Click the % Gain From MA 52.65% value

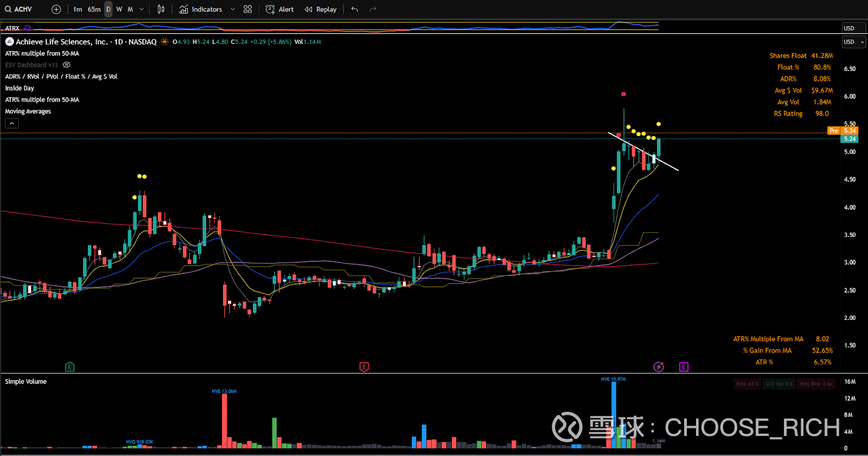(822, 351)
